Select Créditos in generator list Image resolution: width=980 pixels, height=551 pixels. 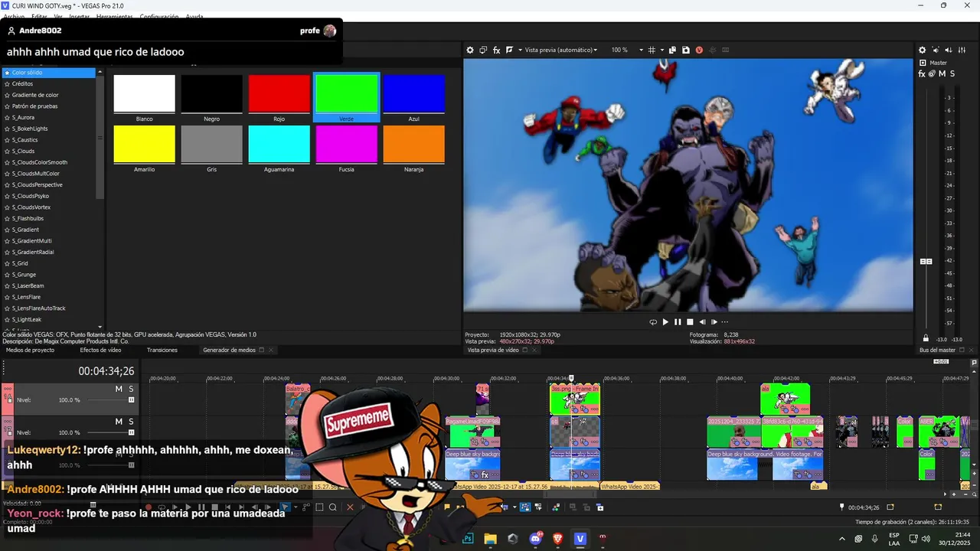coord(22,83)
